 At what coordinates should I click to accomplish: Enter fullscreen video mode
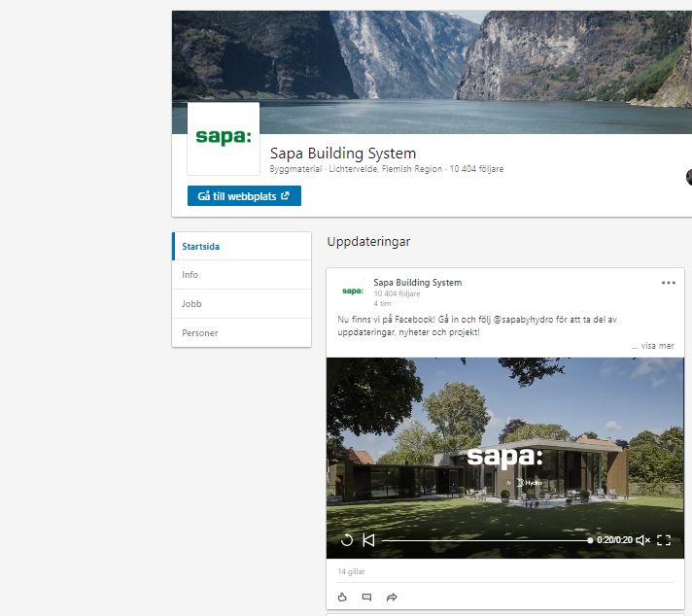point(664,540)
